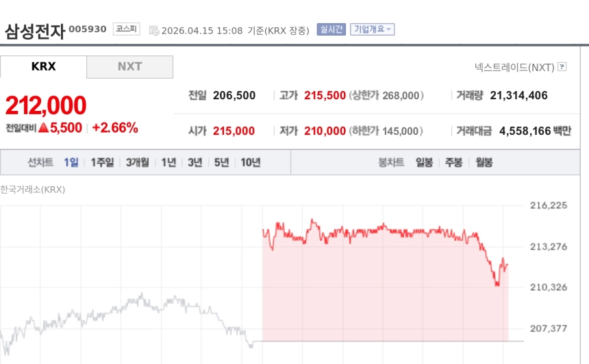Click the 넥스트레이드(NXT) link

tap(514, 67)
